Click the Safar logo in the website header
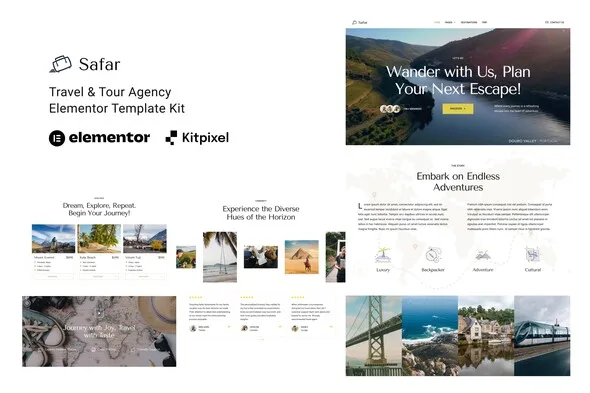 (x=360, y=23)
